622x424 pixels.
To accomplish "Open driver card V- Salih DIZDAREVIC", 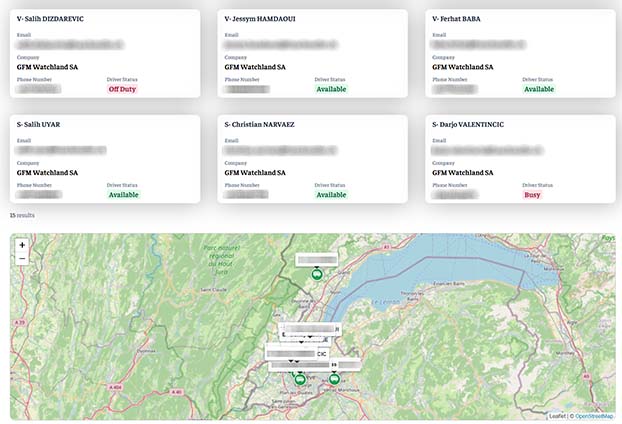I will [105, 54].
